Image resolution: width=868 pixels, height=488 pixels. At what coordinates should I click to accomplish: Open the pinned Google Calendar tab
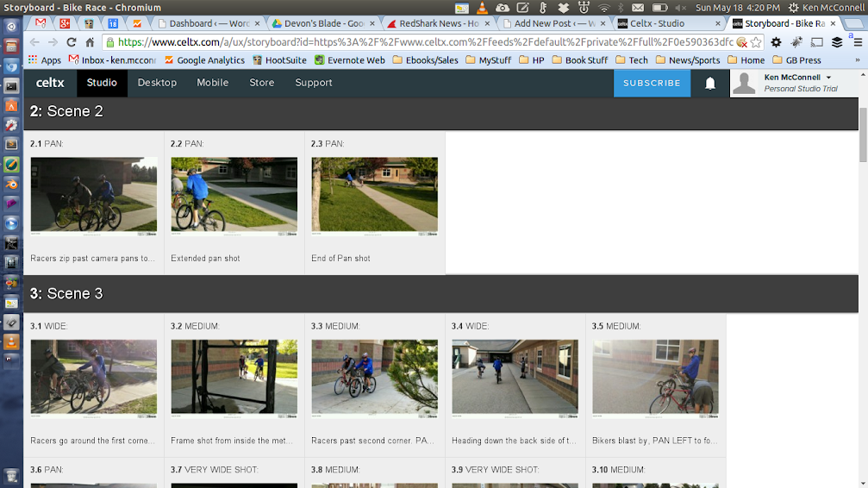pyautogui.click(x=113, y=23)
